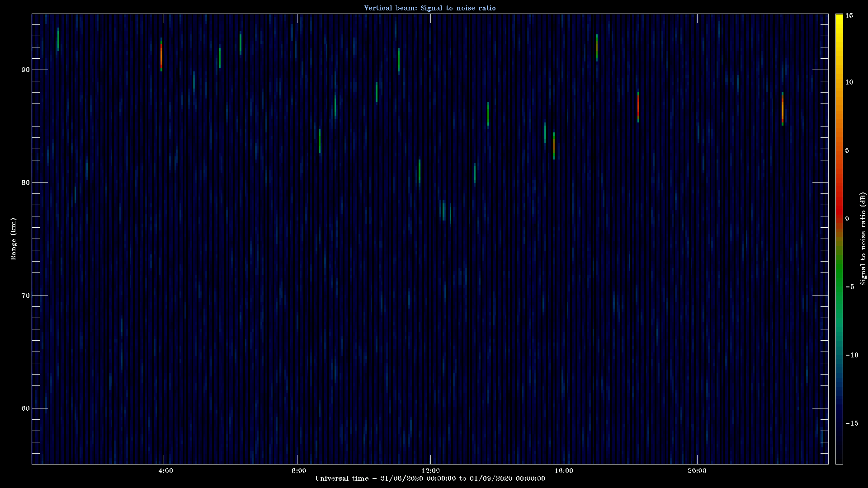Click the 60 km range tick label

click(25, 408)
